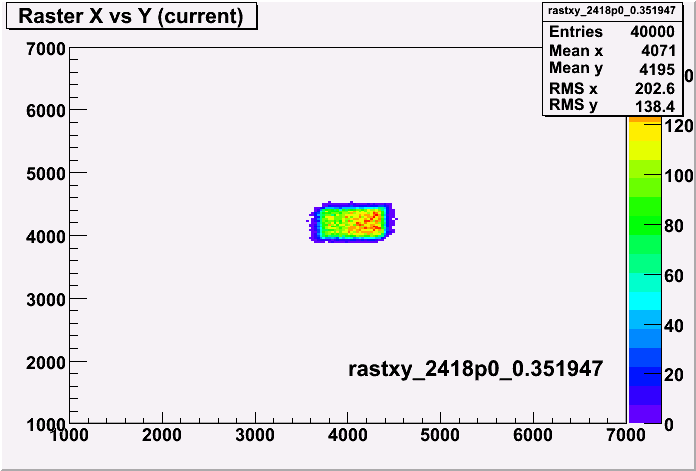
Task: Click the x-axis label 6000
Action: [533, 435]
